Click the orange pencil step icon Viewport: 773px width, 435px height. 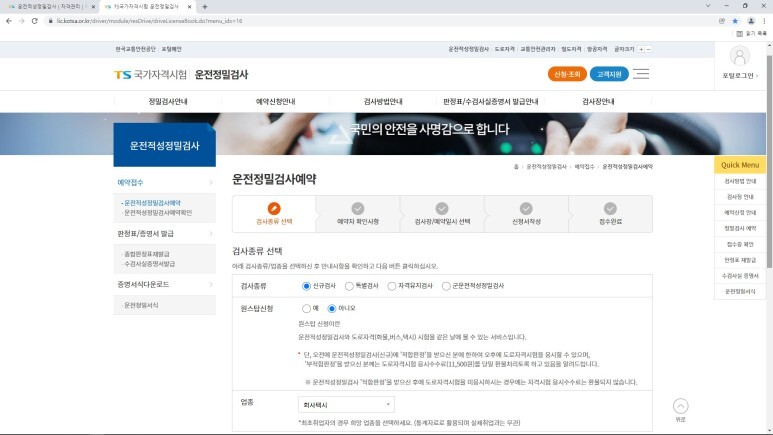[x=274, y=209]
